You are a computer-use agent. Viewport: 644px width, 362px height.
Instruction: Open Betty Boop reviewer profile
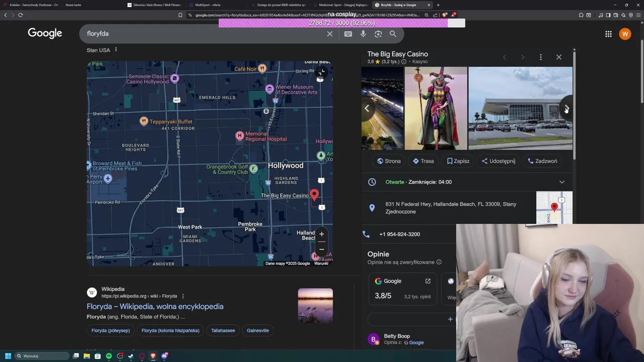(x=397, y=336)
